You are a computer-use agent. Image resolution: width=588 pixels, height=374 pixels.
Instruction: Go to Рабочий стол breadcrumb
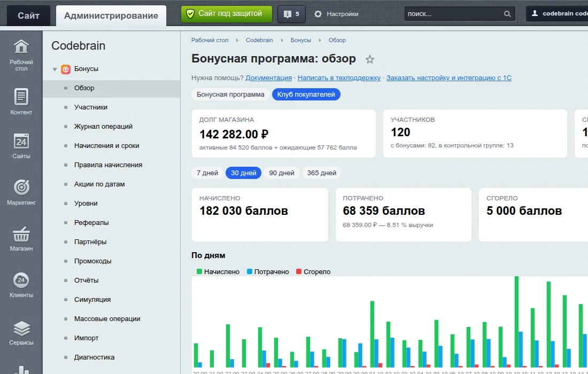coord(210,40)
